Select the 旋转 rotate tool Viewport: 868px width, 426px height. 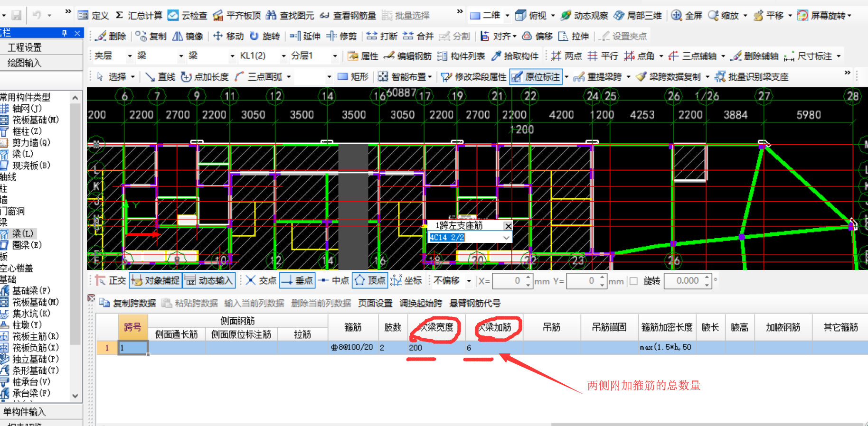point(265,36)
